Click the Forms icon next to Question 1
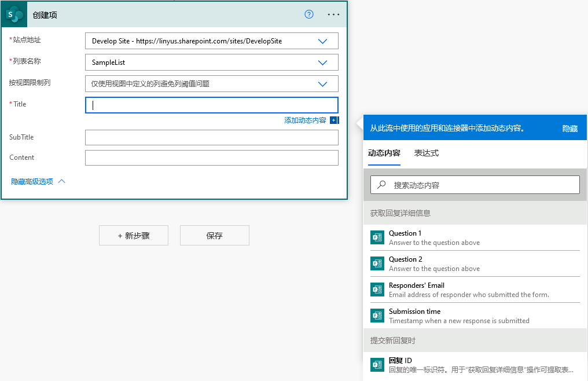 pyautogui.click(x=377, y=237)
